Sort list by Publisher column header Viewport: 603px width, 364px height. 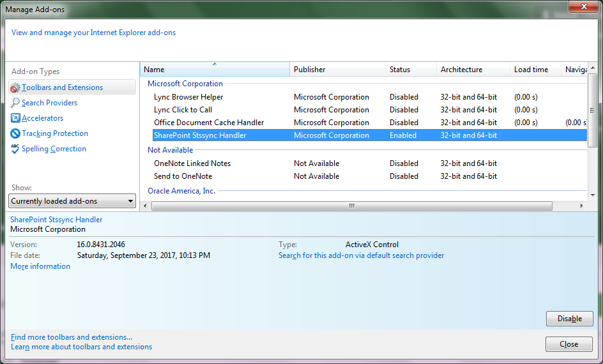(x=337, y=70)
